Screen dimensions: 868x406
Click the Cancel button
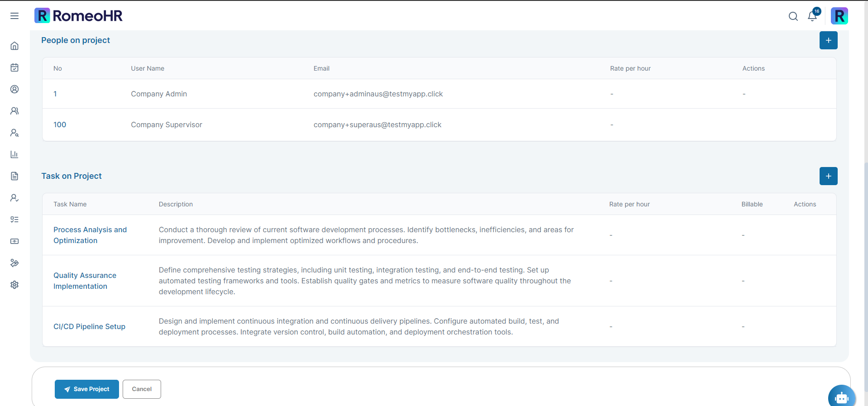point(142,389)
